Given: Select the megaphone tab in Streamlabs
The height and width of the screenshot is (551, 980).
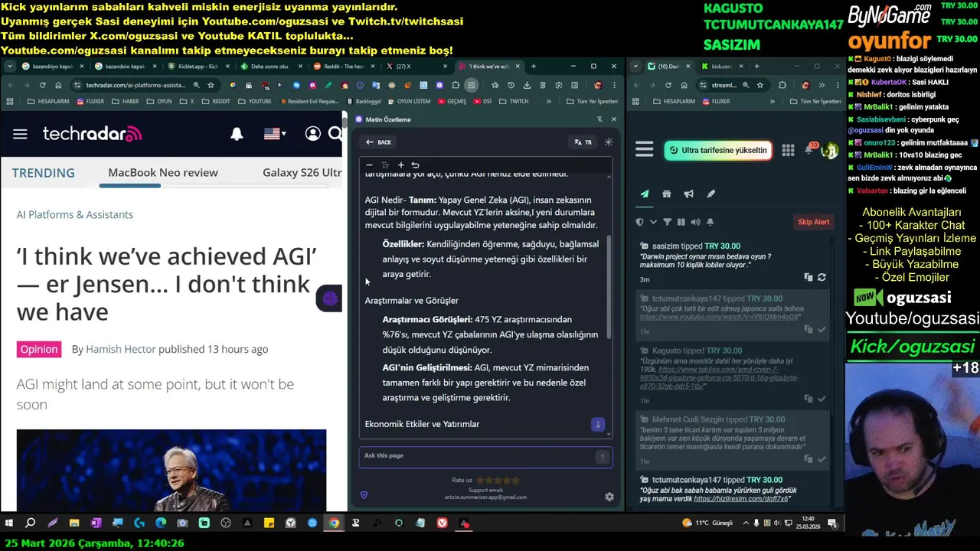Looking at the screenshot, I should point(689,194).
